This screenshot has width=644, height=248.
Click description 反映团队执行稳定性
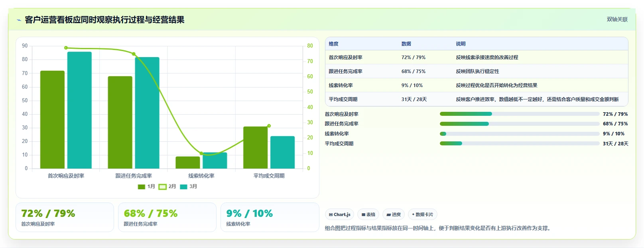pos(477,71)
